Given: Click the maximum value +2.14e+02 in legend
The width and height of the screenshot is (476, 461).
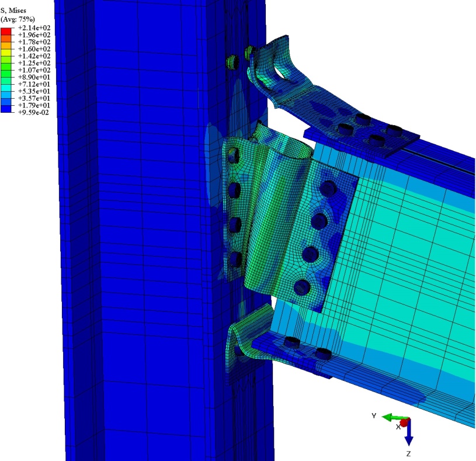Looking at the screenshot, I should [x=34, y=28].
